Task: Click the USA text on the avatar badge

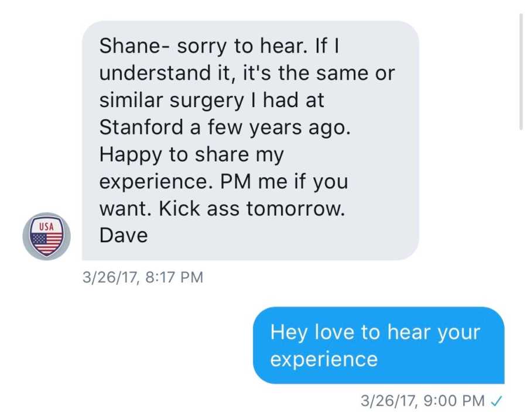Action: [46, 226]
